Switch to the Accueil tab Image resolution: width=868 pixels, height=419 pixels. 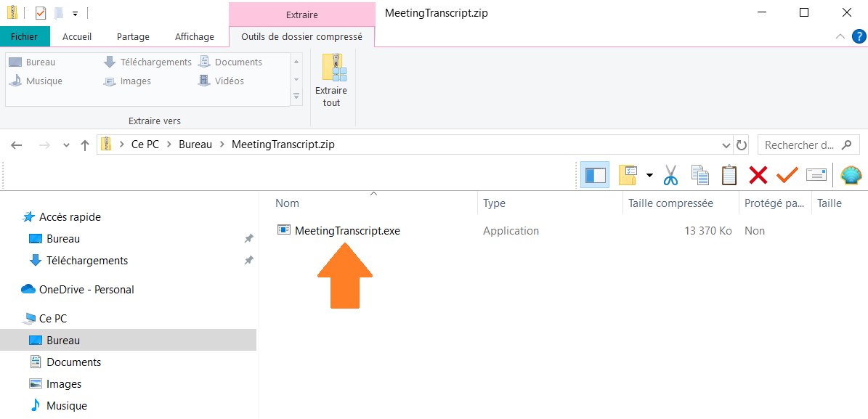coord(77,36)
